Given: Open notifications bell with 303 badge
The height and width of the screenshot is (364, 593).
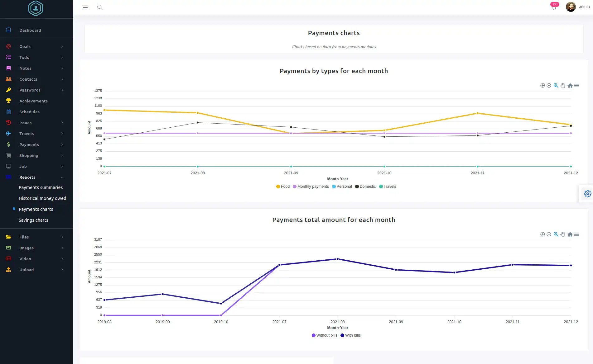Looking at the screenshot, I should click(x=554, y=7).
